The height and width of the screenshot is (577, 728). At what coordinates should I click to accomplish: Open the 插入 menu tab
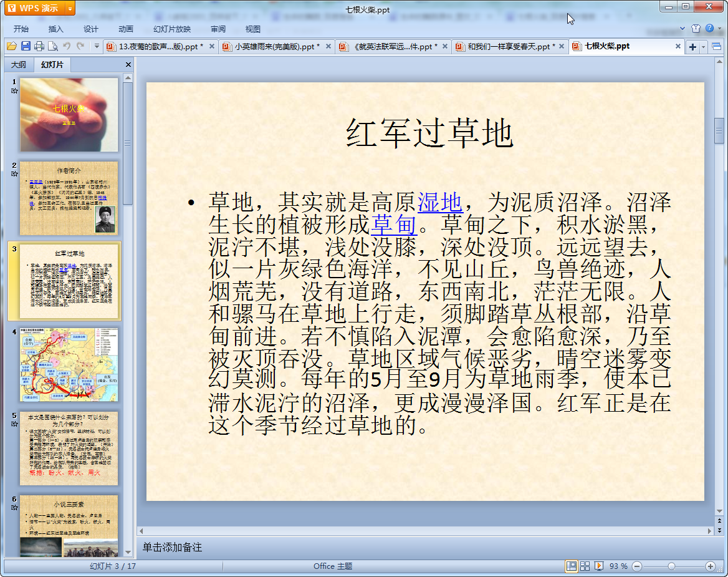55,29
